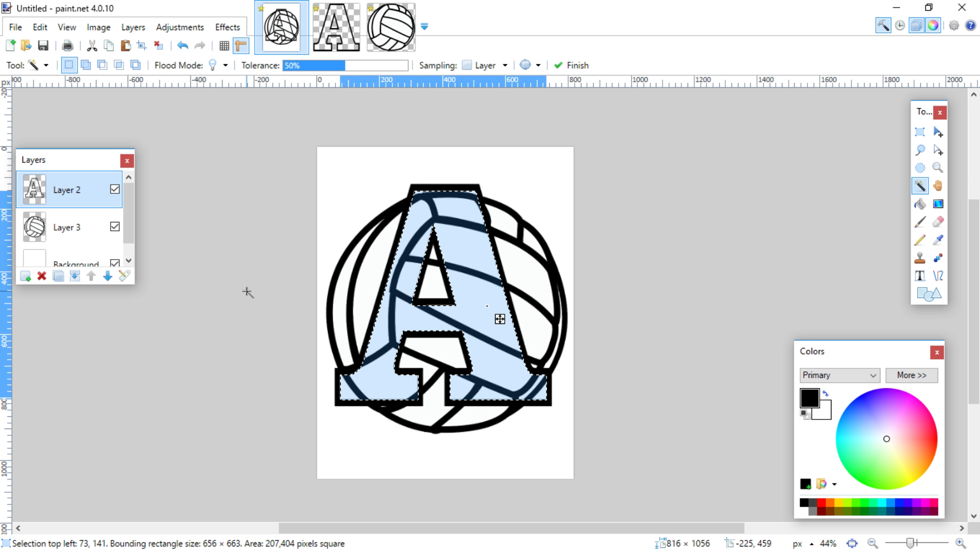Select the Clone Stamp tool

point(920,258)
